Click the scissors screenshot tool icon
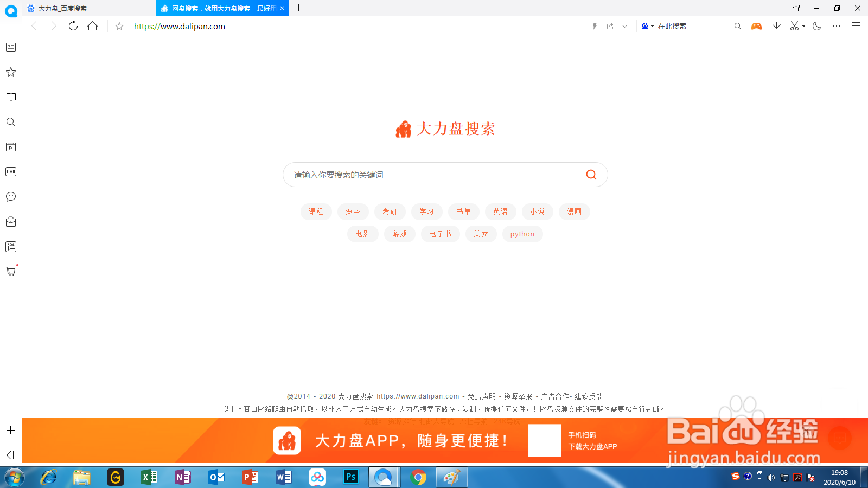Viewport: 868px width, 488px height. pyautogui.click(x=794, y=26)
